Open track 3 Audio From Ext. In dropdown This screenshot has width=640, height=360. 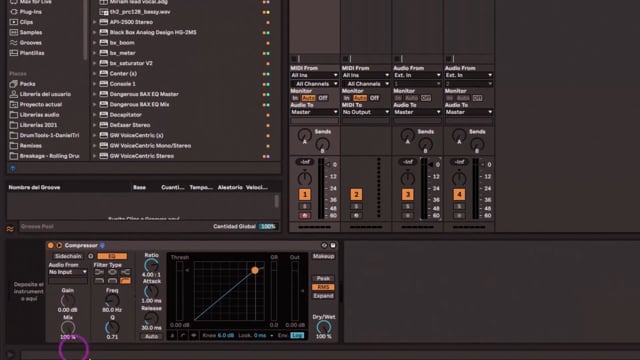click(417, 76)
